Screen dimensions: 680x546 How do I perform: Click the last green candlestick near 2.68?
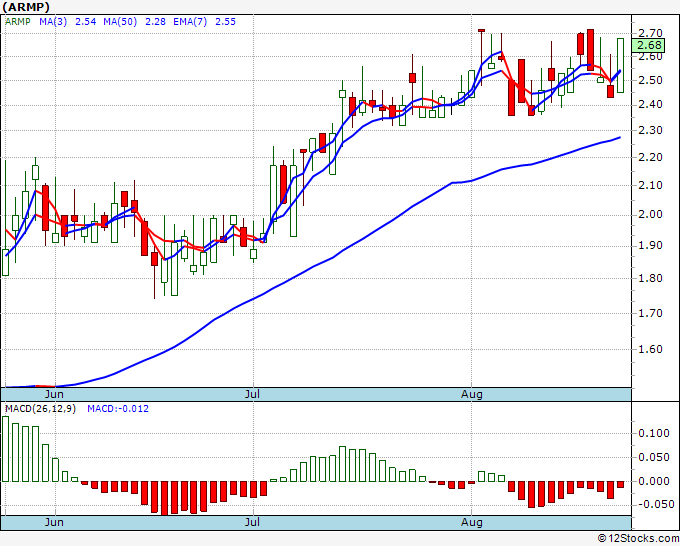(621, 65)
